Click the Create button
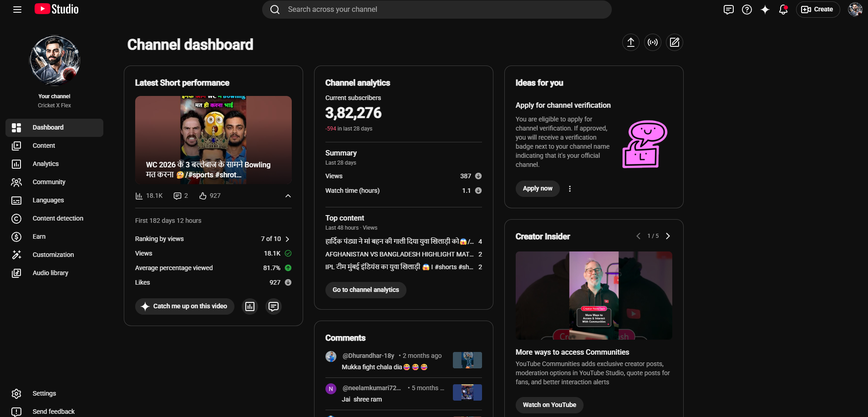Image resolution: width=868 pixels, height=417 pixels. pos(818,10)
